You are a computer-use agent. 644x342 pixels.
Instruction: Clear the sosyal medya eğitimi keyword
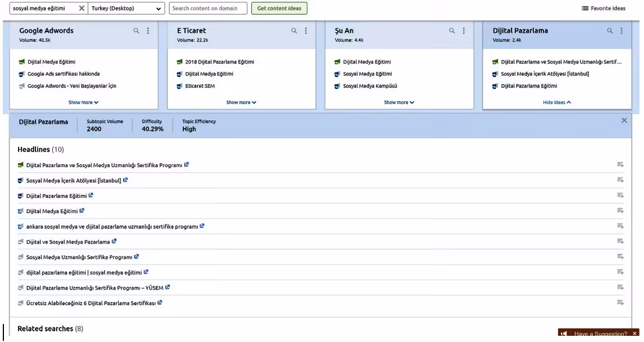click(81, 8)
